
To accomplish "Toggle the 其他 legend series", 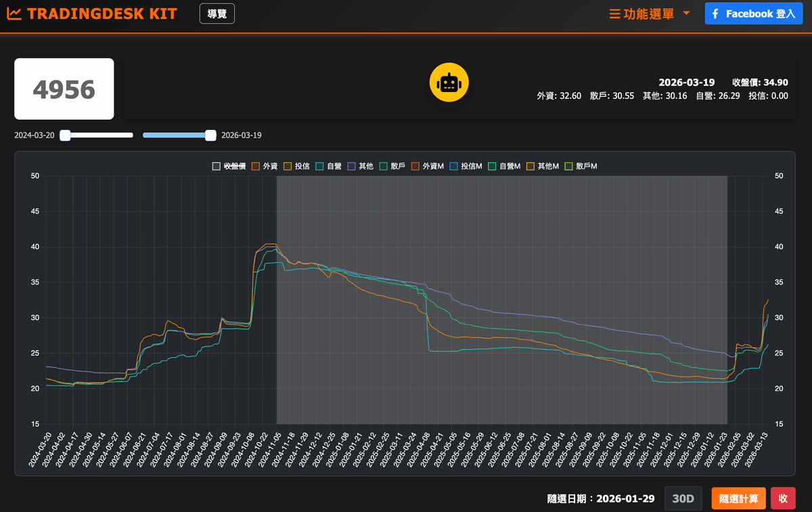I will [361, 166].
